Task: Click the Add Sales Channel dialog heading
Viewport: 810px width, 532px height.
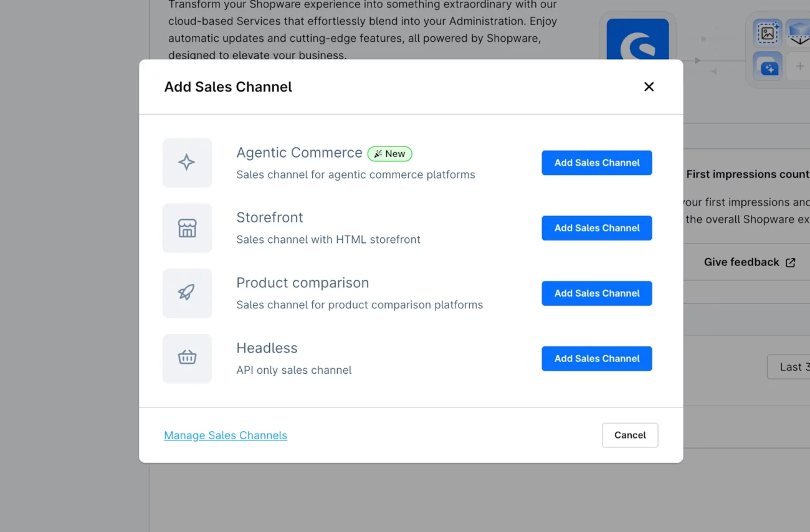Action: (x=228, y=87)
